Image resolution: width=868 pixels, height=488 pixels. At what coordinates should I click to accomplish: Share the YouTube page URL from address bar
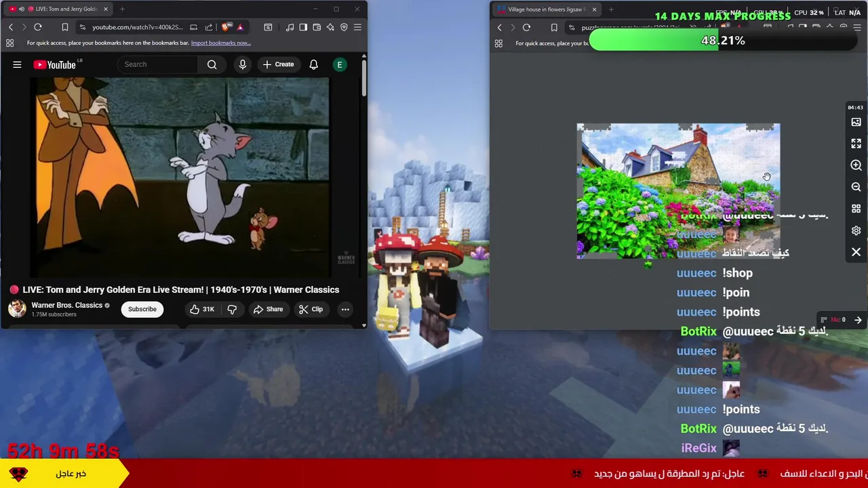209,27
